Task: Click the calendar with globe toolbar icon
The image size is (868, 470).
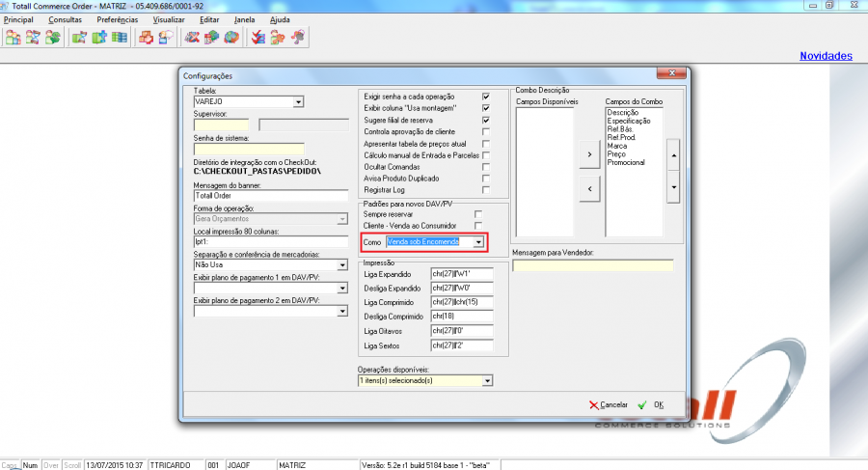Action: coord(211,37)
